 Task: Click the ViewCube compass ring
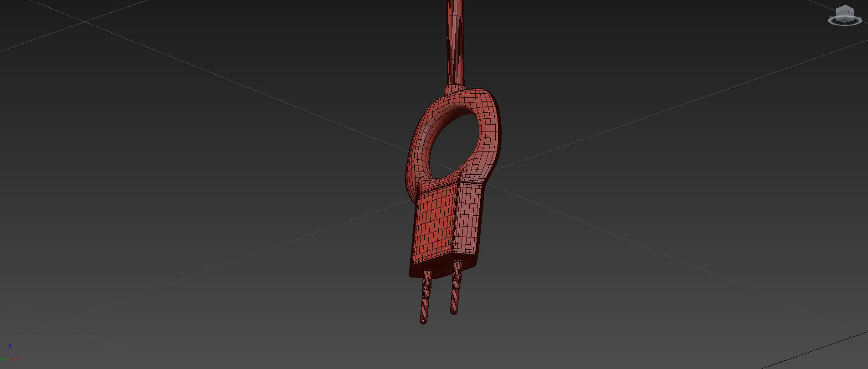pyautogui.click(x=845, y=20)
